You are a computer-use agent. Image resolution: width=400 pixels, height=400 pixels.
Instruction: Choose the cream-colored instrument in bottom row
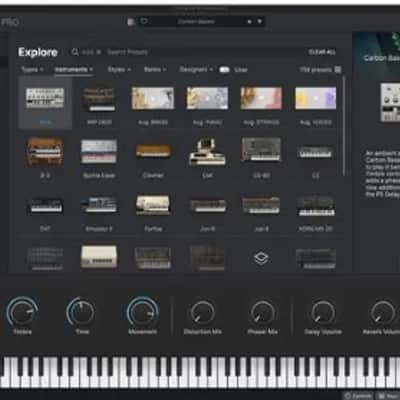99,257
